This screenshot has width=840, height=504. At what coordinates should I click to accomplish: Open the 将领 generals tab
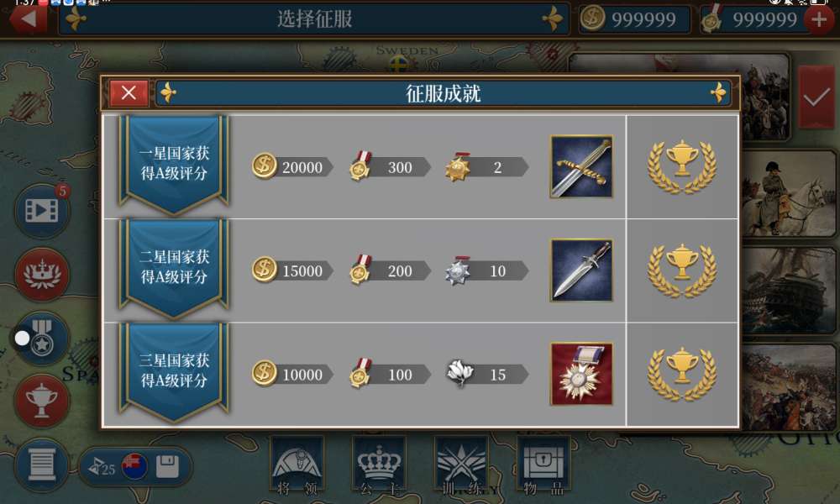coord(297,465)
